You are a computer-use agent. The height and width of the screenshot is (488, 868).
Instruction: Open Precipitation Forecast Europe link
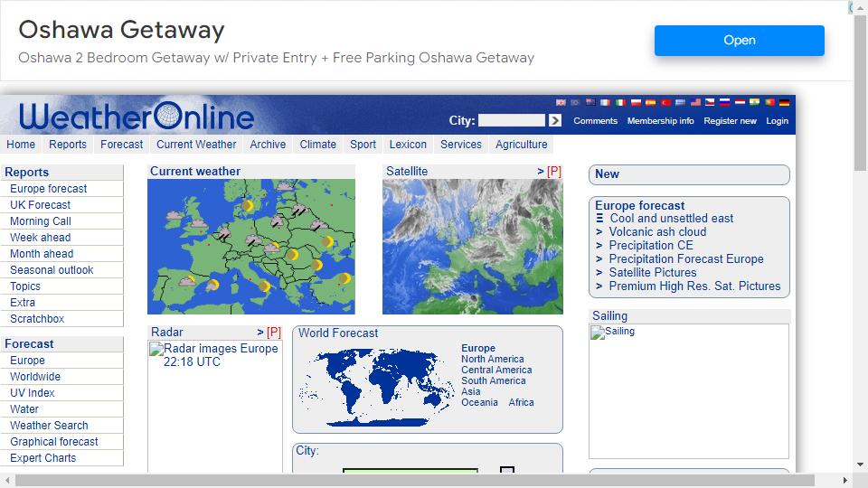pos(686,259)
